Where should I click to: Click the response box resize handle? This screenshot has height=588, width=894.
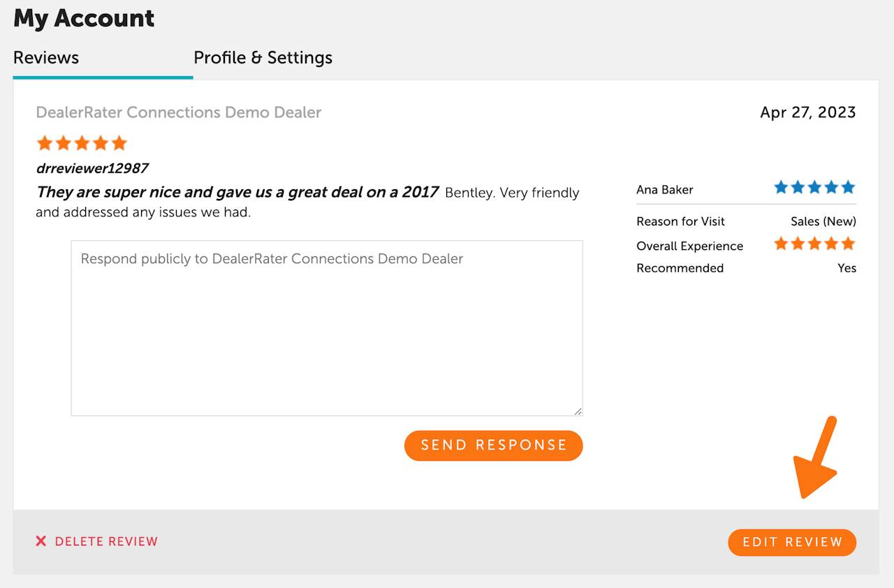[578, 411]
